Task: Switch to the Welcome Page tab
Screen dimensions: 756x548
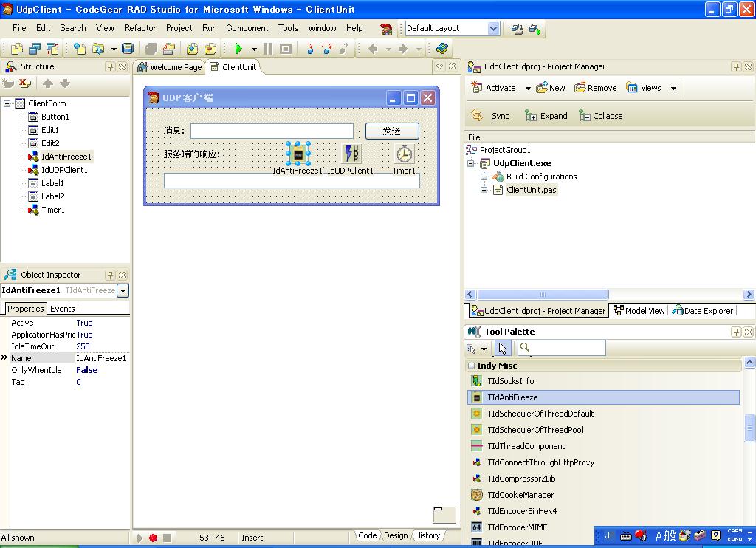Action: click(x=169, y=67)
